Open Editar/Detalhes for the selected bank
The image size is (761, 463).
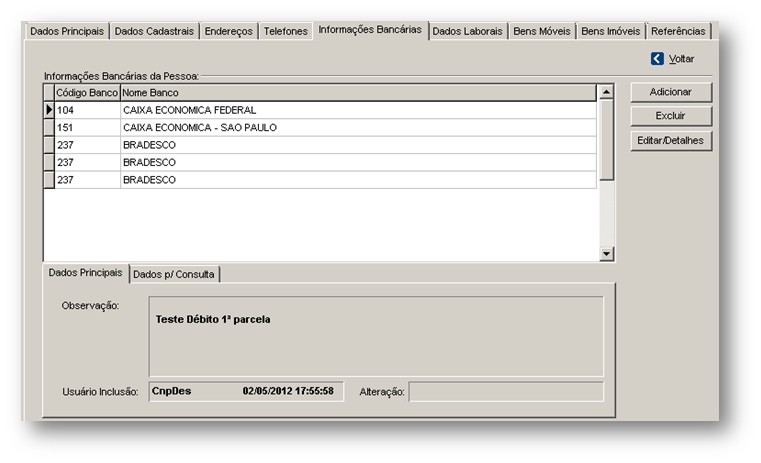[671, 140]
